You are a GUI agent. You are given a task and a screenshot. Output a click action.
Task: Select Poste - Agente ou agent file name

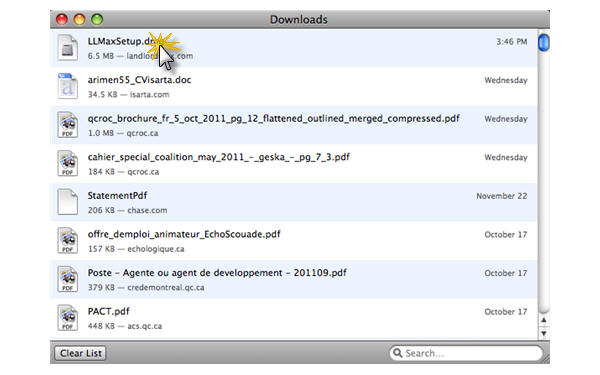pos(217,273)
